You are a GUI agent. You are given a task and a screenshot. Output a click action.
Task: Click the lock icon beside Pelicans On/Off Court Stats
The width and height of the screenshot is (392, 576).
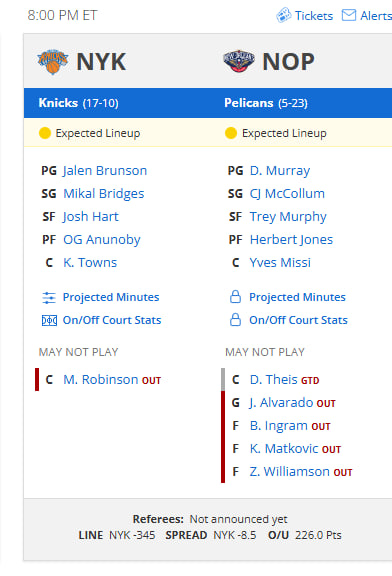coord(235,320)
